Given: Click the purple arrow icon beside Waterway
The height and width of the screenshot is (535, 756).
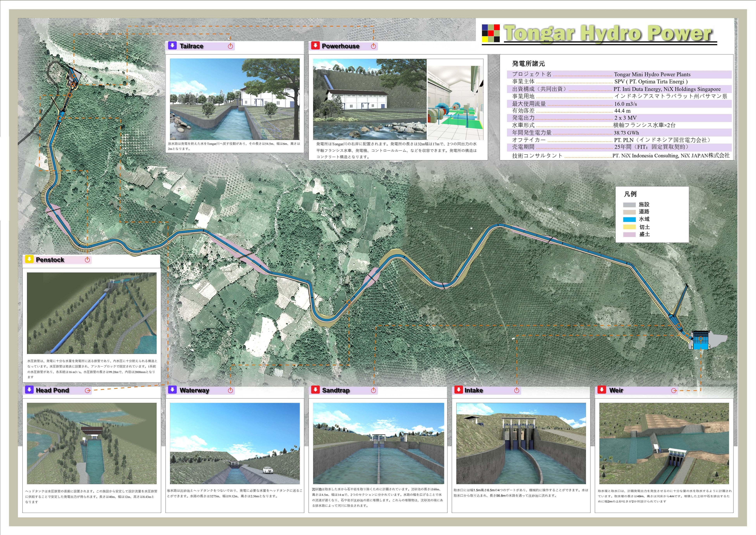Looking at the screenshot, I should click(172, 390).
